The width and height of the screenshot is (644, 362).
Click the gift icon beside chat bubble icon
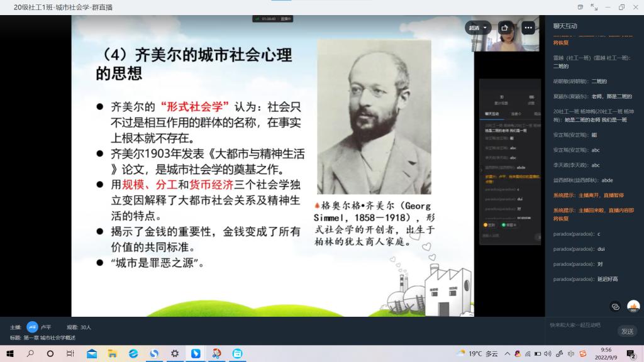[633, 306]
